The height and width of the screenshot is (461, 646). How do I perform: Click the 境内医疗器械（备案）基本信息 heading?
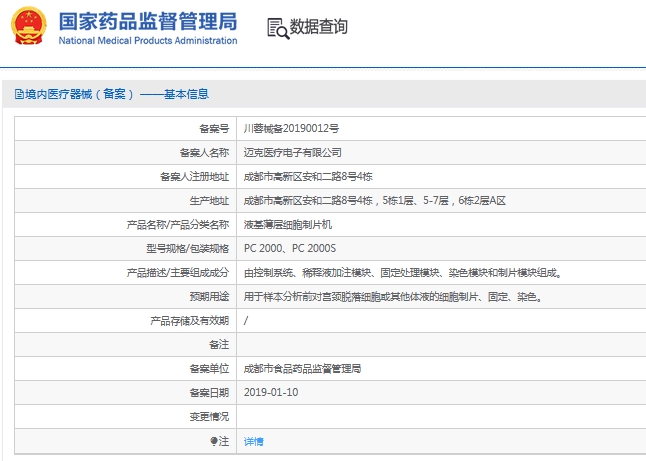(x=117, y=94)
